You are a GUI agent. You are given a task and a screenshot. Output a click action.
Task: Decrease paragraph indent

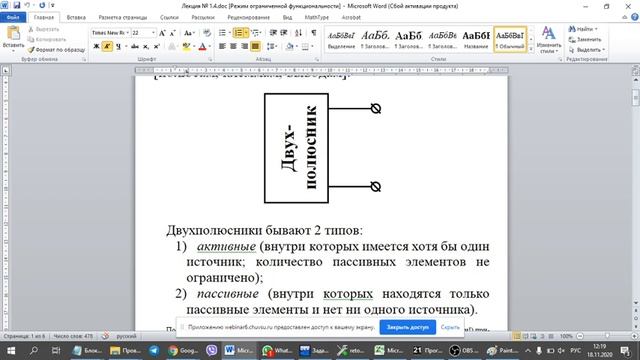point(273,33)
